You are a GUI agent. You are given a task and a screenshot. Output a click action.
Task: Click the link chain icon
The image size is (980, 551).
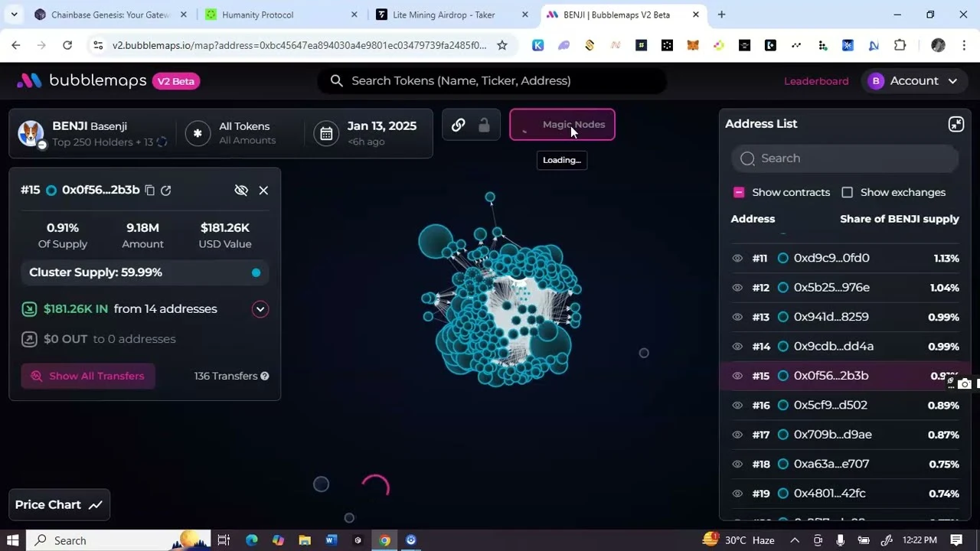(458, 126)
